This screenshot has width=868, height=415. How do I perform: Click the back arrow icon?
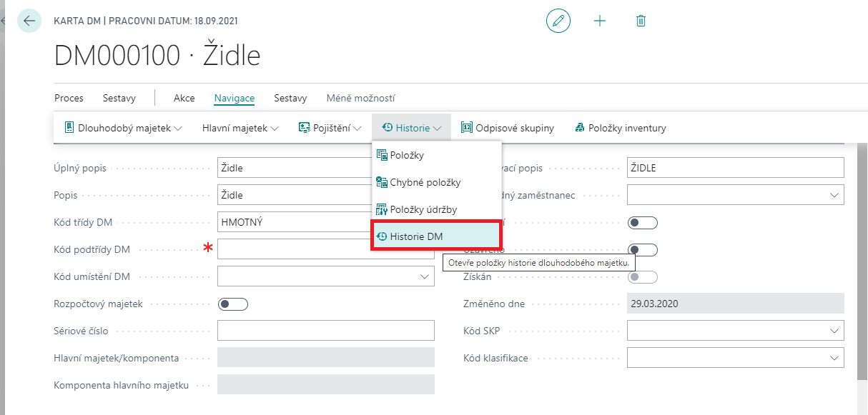pyautogui.click(x=29, y=21)
